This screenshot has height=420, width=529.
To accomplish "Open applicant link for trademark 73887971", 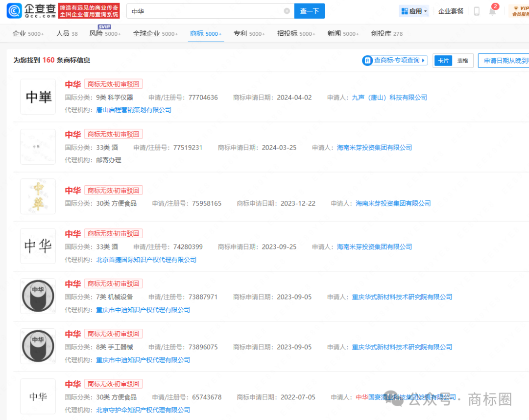I will click(x=402, y=297).
